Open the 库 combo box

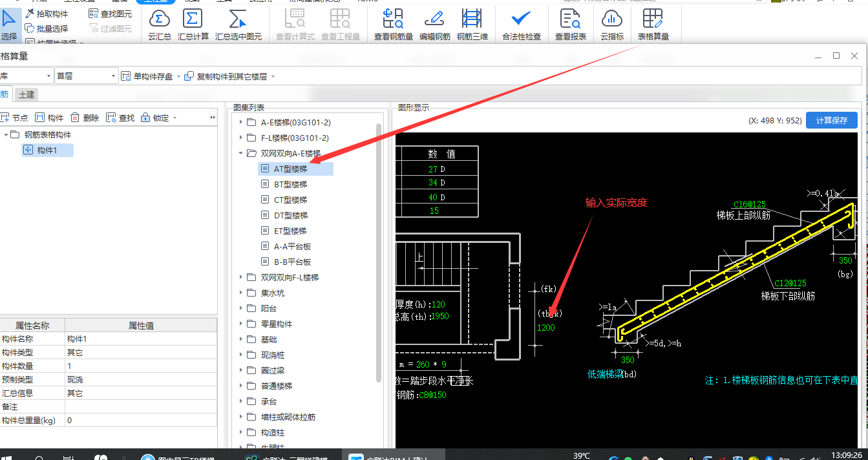tap(26, 76)
